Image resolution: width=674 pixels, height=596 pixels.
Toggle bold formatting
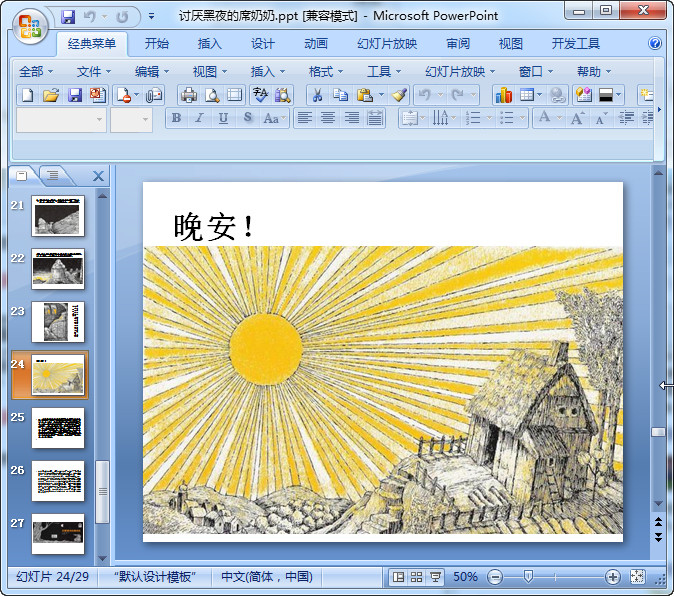176,118
